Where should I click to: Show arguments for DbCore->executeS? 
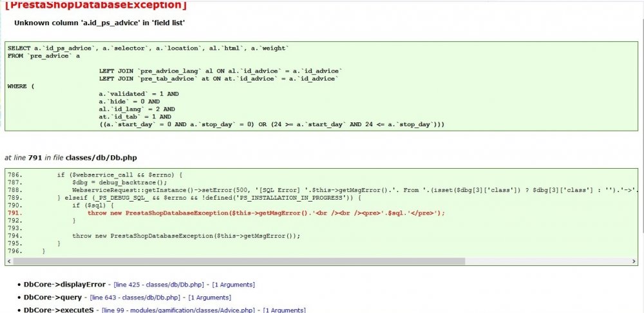pyautogui.click(x=284, y=310)
